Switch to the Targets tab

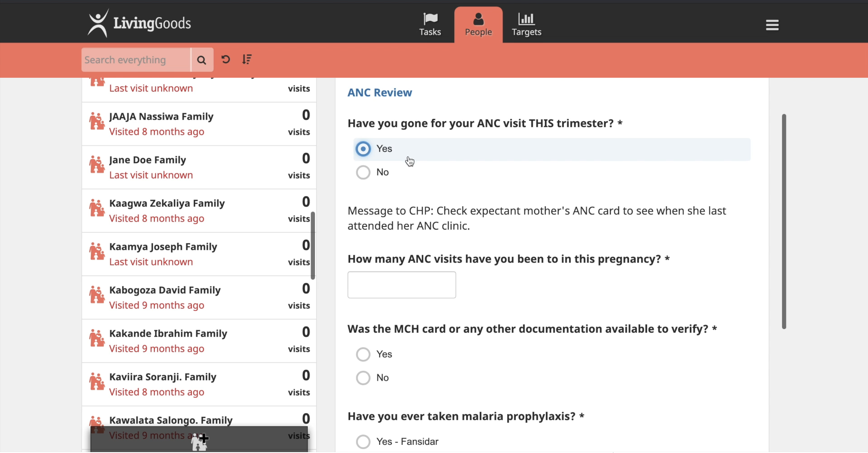(526, 25)
